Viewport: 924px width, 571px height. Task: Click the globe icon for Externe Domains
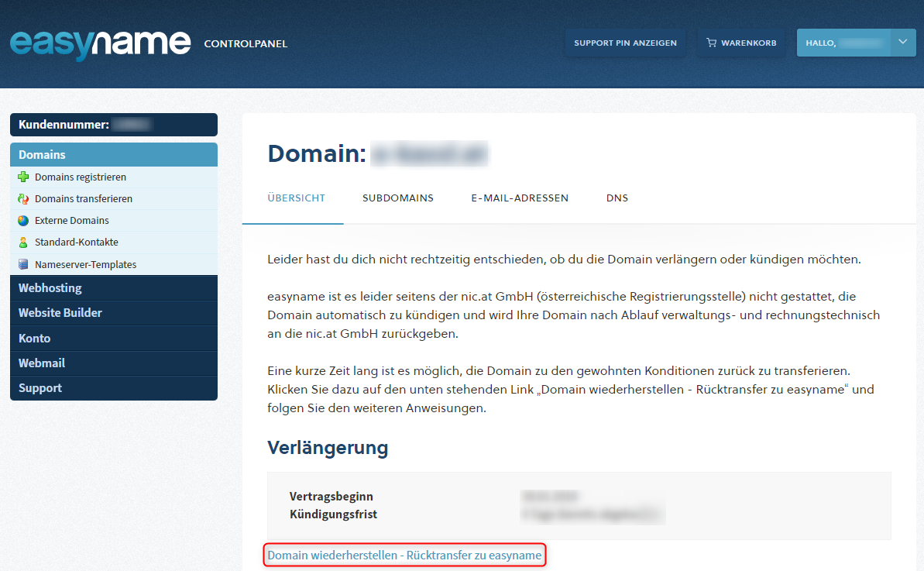click(x=23, y=220)
